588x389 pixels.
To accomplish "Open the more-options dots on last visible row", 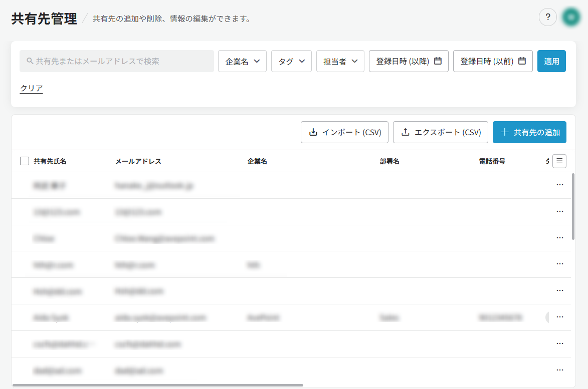I will point(559,370).
